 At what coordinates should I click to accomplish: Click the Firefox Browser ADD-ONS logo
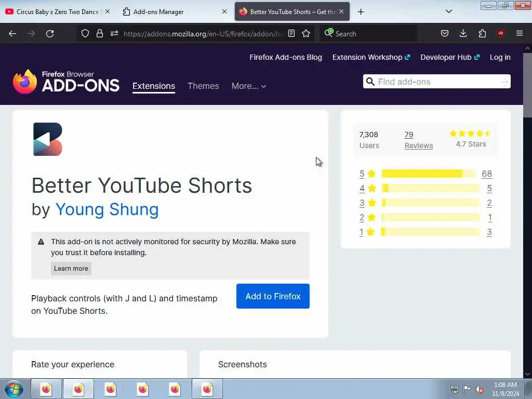66,82
